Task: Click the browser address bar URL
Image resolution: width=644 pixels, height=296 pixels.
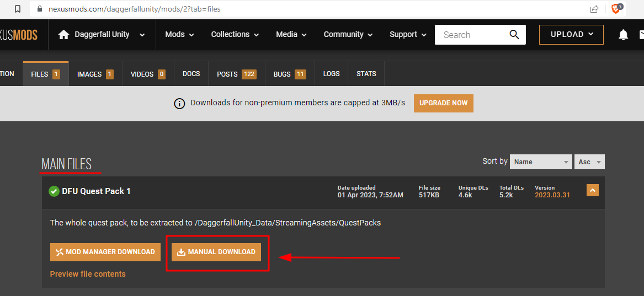Action: point(135,9)
